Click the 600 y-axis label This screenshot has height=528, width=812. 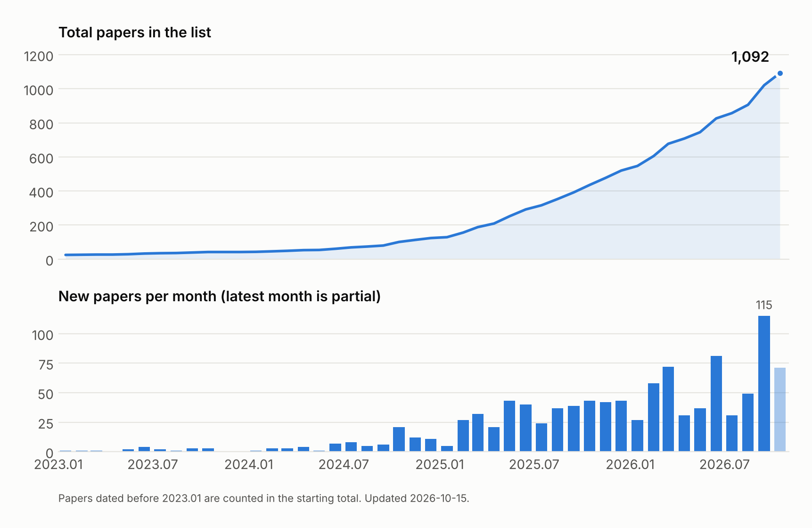pyautogui.click(x=41, y=158)
